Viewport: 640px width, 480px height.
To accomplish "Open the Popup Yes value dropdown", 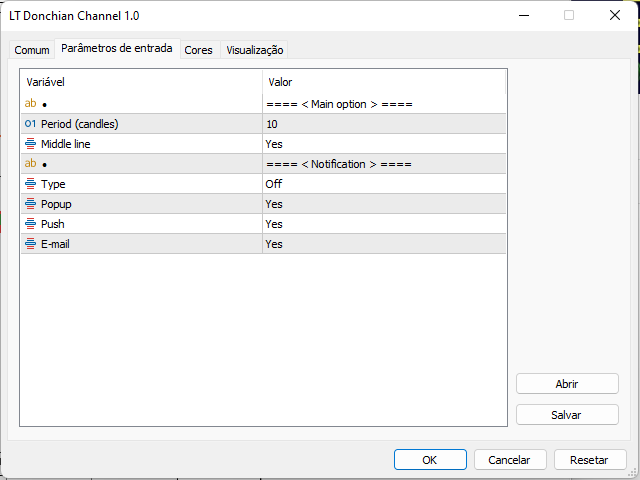I will 384,204.
